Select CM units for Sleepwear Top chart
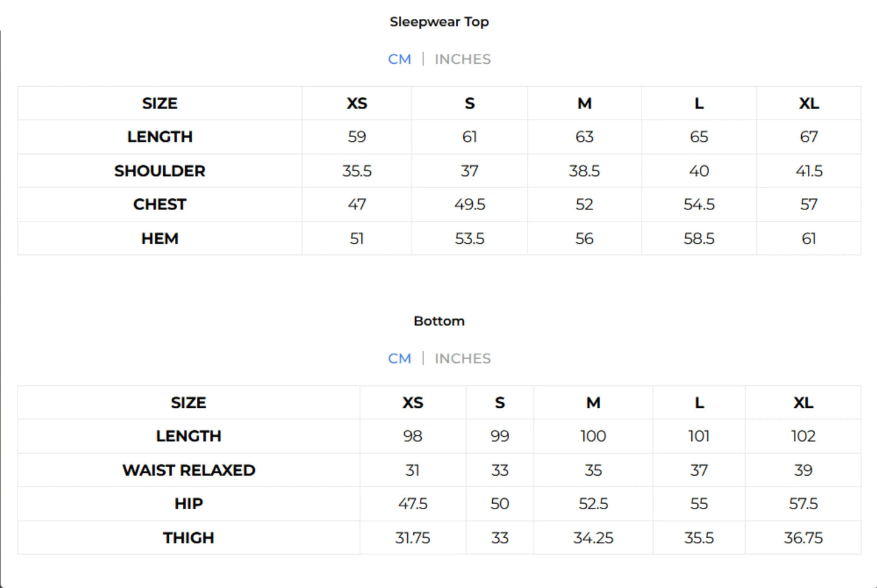This screenshot has width=877, height=588. (x=399, y=59)
